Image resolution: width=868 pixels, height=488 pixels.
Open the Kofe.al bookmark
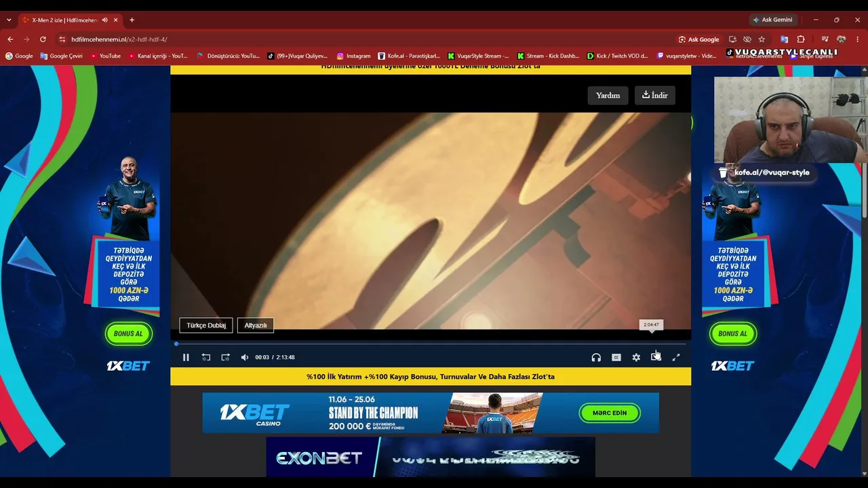pos(409,56)
